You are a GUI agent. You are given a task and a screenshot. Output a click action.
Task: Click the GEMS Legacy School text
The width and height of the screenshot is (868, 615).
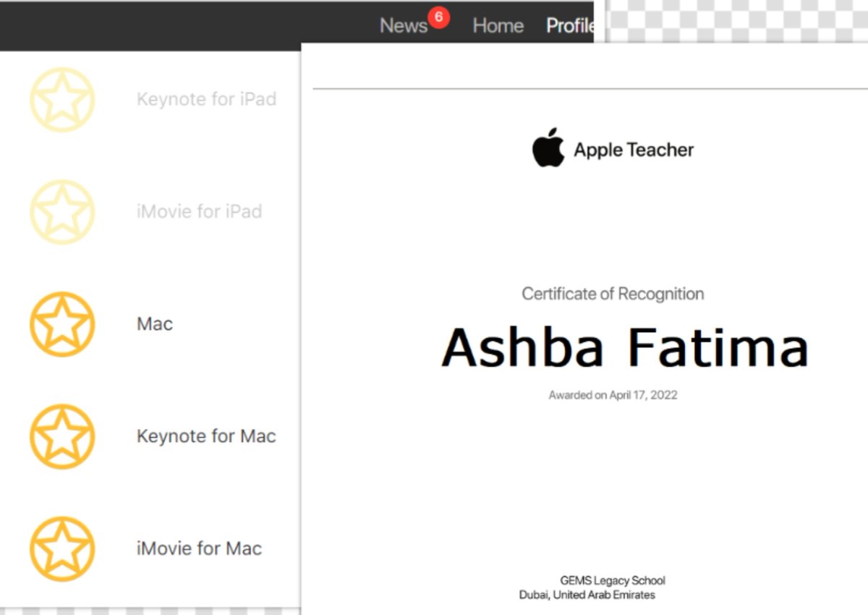(613, 580)
